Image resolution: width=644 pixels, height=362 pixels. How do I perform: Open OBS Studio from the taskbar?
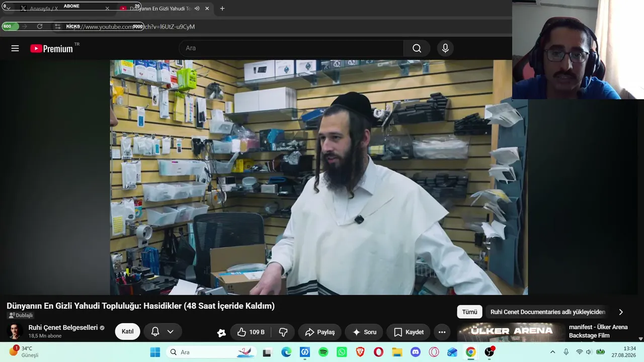click(x=490, y=352)
